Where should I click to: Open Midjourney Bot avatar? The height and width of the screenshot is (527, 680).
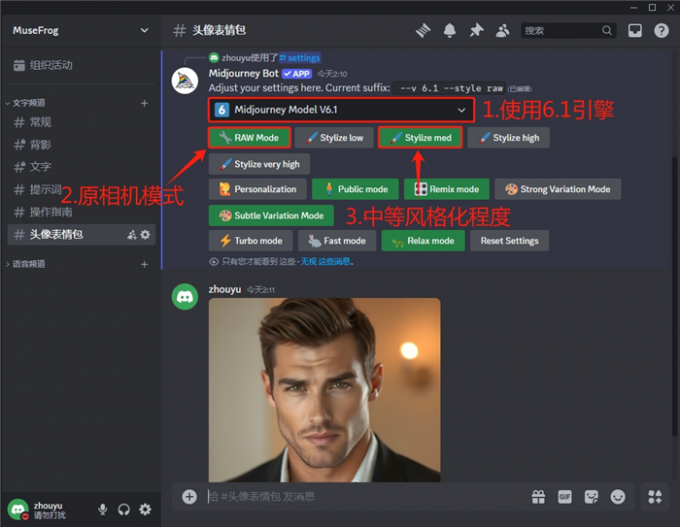click(185, 81)
